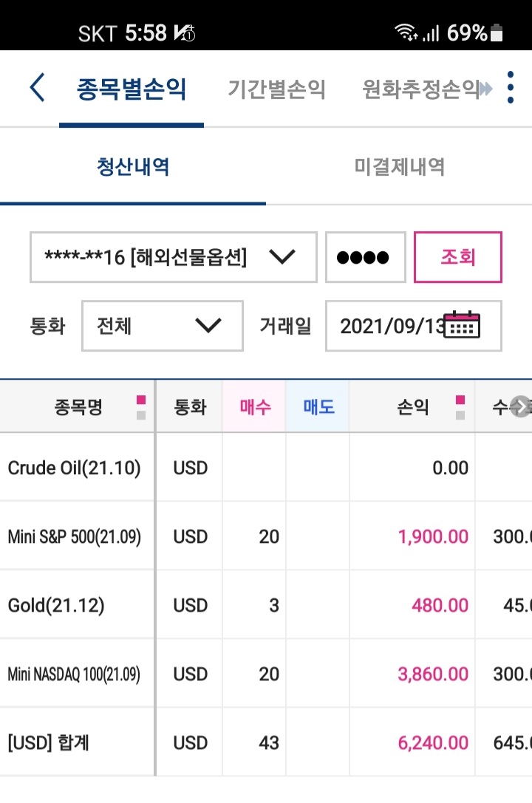Viewport: 532px width, 803px height.
Task: Tap the battery indicator icon
Action: [x=496, y=33]
